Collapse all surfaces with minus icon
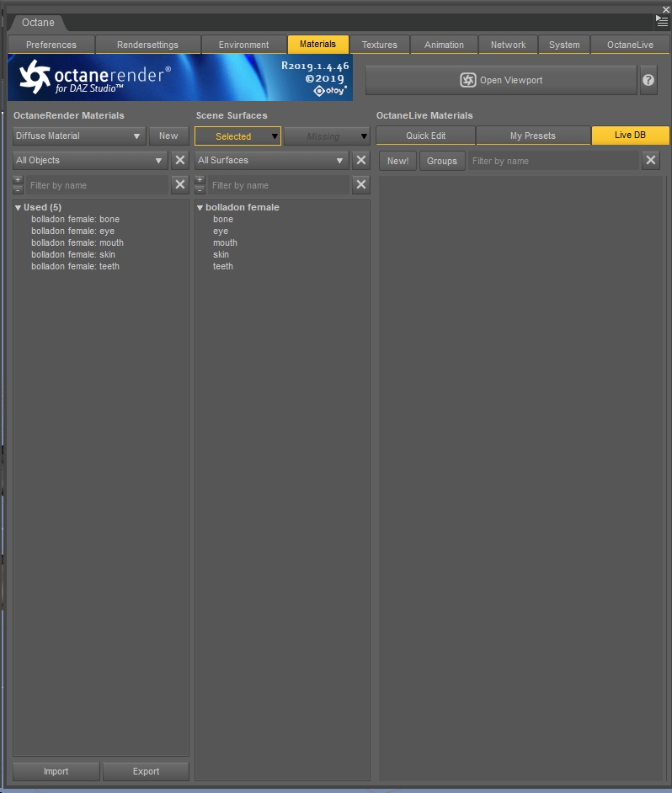 tap(200, 189)
